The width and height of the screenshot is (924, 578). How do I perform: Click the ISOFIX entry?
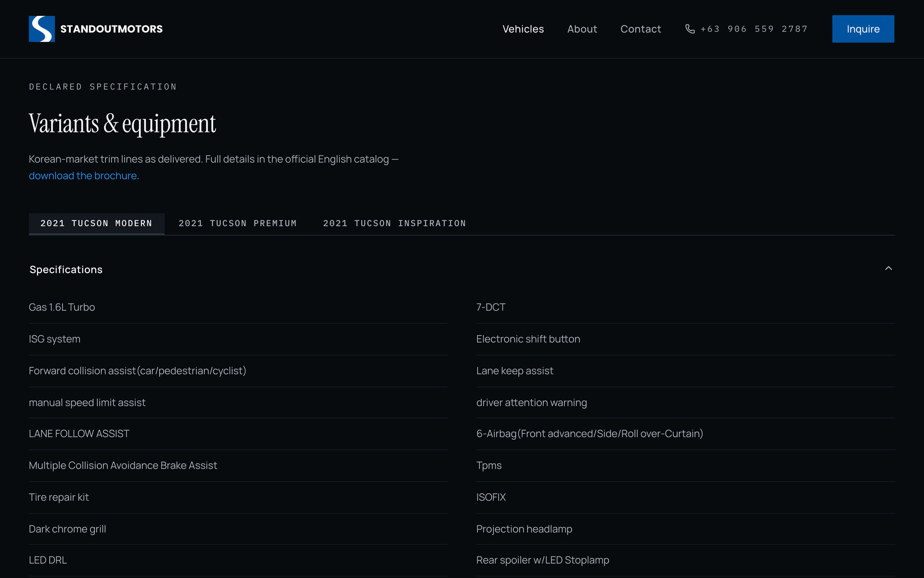(x=685, y=498)
